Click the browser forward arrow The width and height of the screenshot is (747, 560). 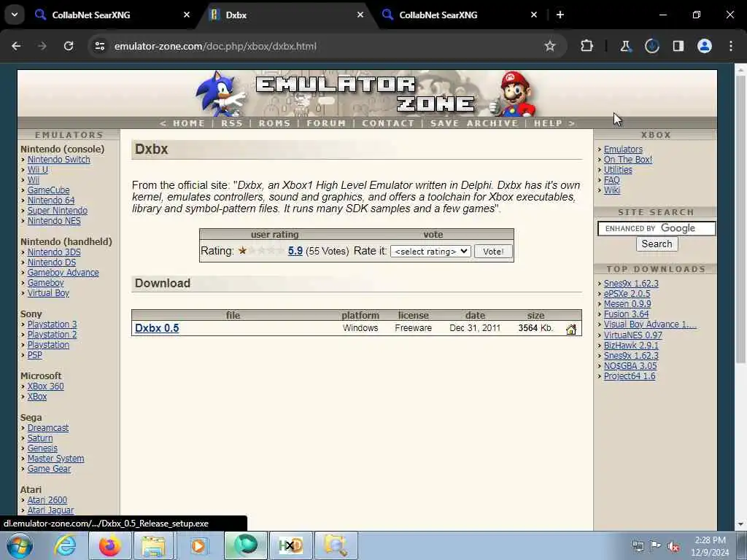click(x=42, y=46)
